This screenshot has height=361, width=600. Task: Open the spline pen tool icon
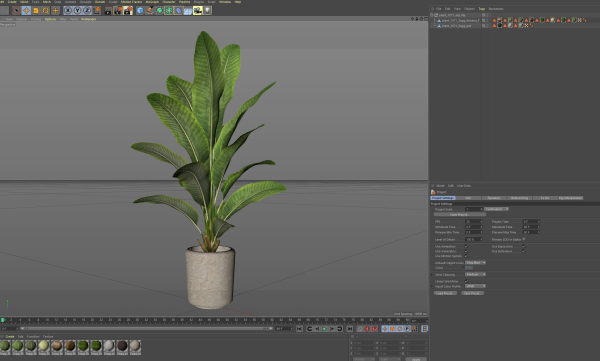point(150,10)
